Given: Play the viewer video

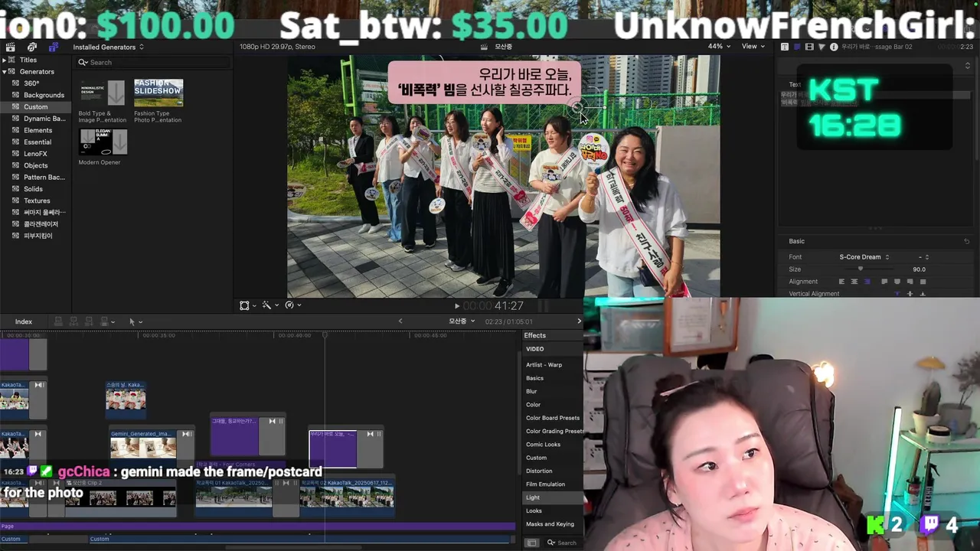Looking at the screenshot, I should point(457,306).
